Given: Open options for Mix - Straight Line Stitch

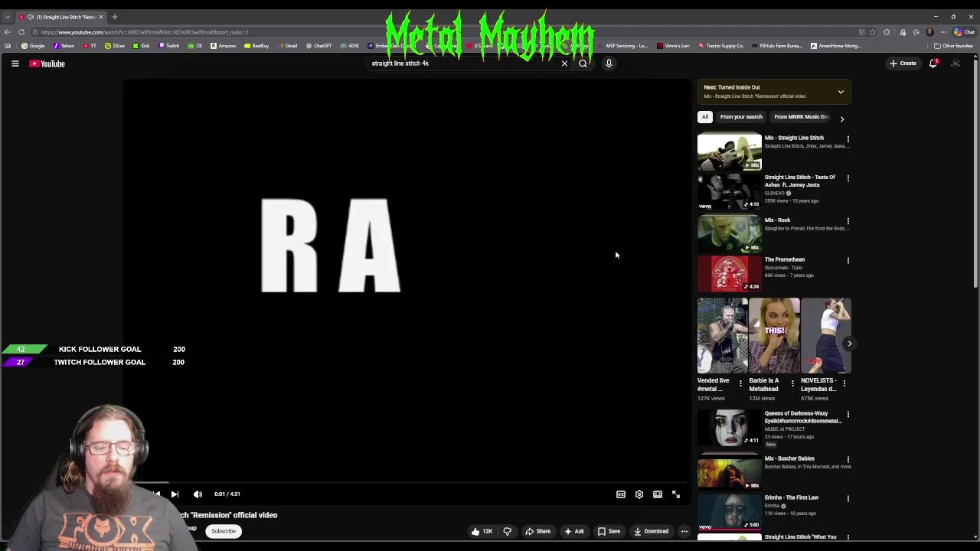Looking at the screenshot, I should point(848,139).
